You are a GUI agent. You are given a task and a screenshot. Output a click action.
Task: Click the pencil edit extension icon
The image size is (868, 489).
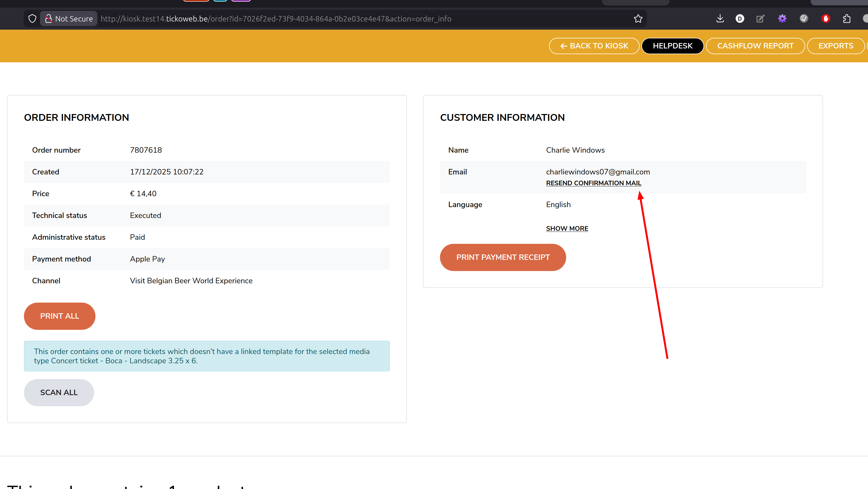(x=761, y=19)
